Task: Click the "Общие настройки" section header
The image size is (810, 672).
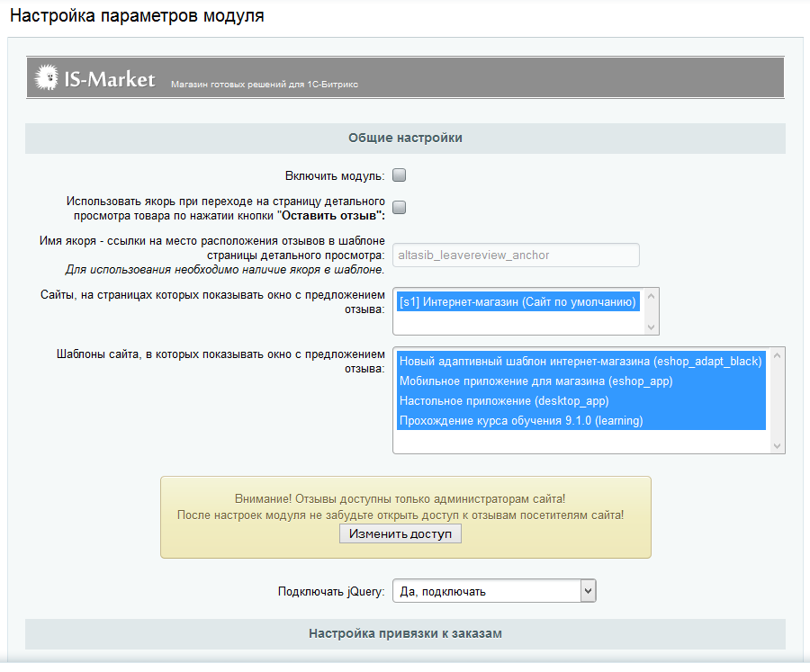Action: (x=405, y=139)
